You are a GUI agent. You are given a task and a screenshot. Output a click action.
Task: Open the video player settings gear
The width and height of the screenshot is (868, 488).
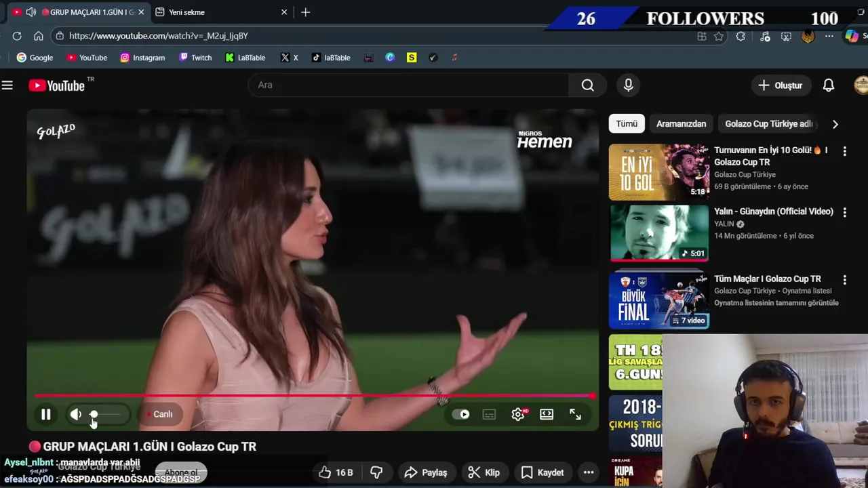click(x=518, y=414)
